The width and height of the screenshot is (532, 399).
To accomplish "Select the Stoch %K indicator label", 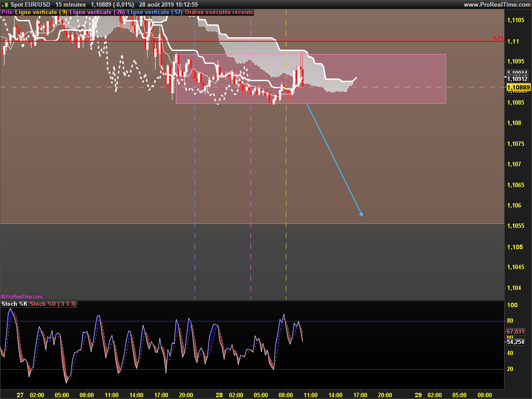I will (x=14, y=304).
